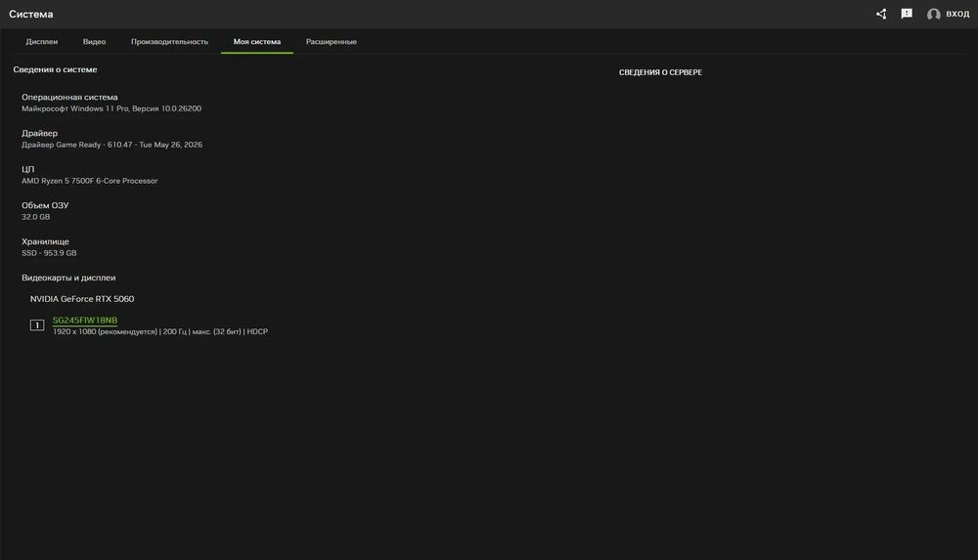Image resolution: width=978 pixels, height=560 pixels.
Task: Click the user avatar icon
Action: 933,14
